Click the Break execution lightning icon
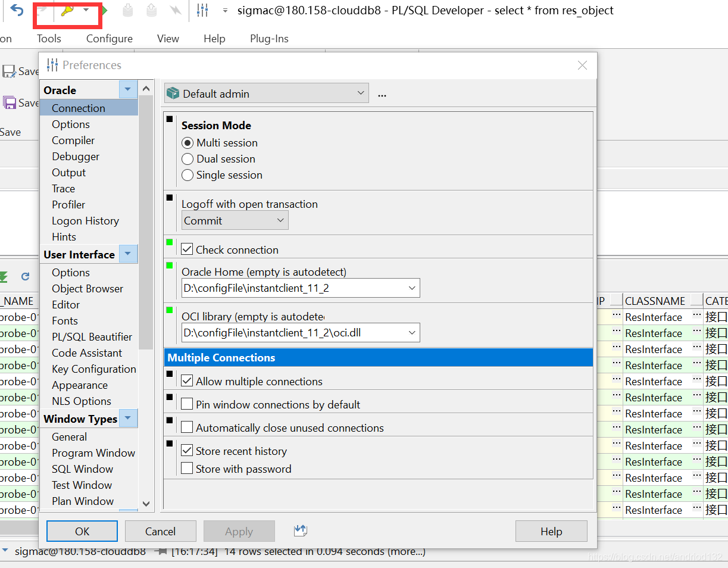The height and width of the screenshot is (568, 728). 175,10
